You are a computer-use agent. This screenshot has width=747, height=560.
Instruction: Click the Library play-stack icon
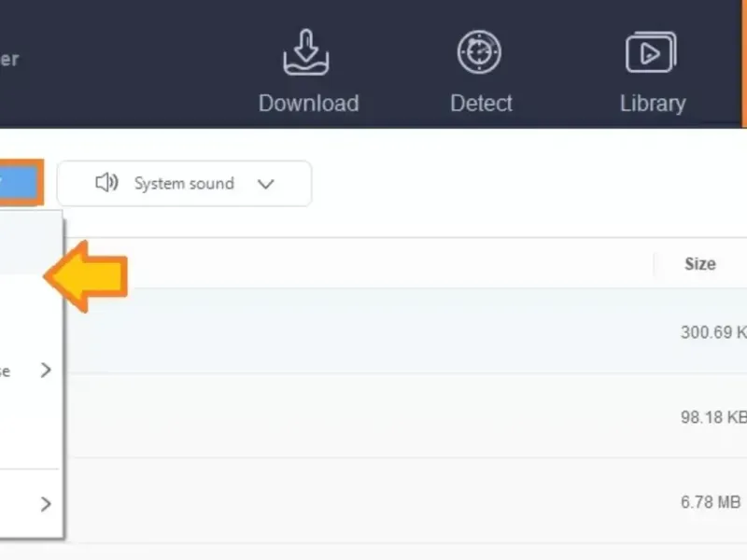(x=651, y=53)
